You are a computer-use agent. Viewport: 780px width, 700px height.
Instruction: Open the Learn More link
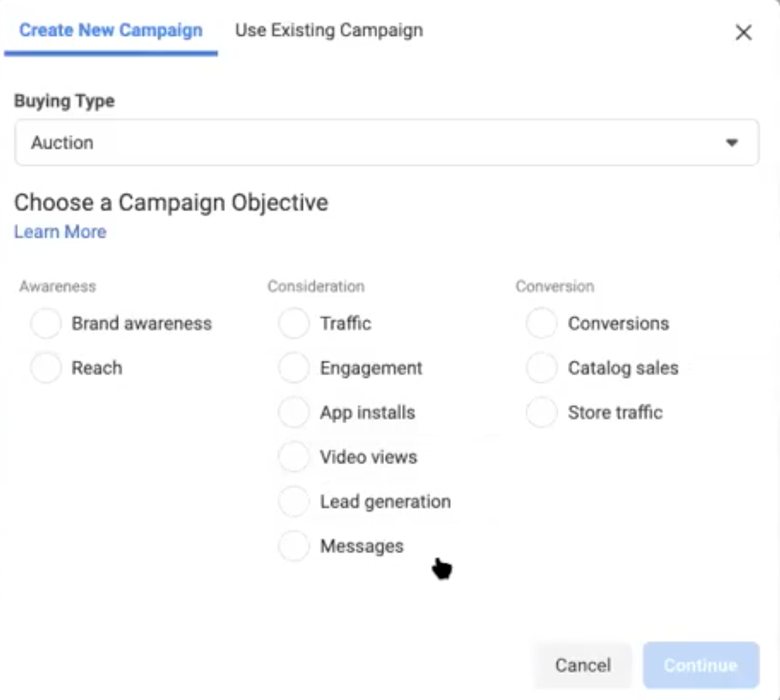tap(60, 232)
